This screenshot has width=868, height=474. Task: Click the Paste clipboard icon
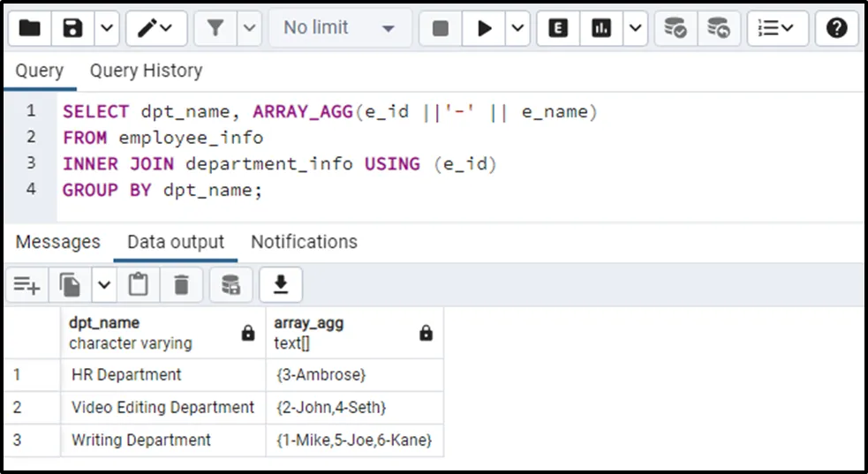pos(138,284)
